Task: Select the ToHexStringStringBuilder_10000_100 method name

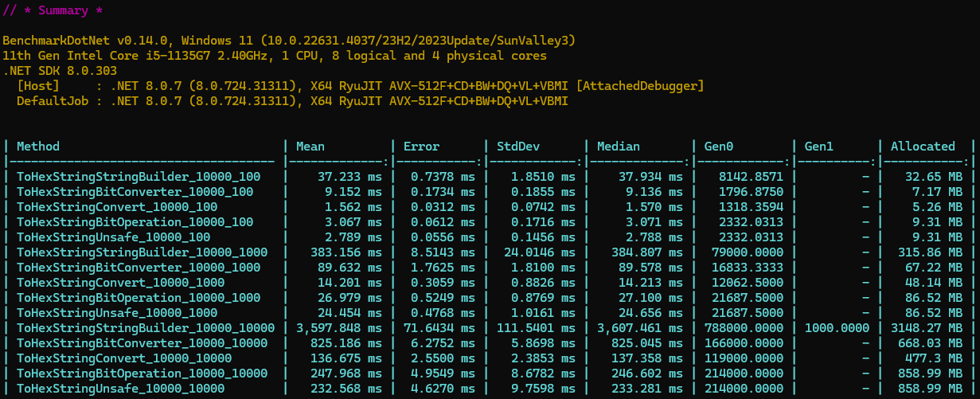Action: pyautogui.click(x=139, y=177)
